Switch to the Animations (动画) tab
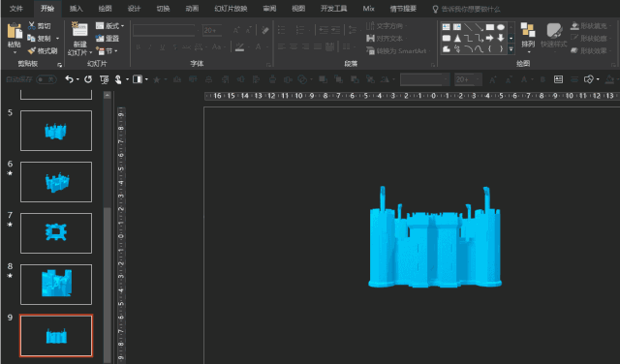Image resolution: width=620 pixels, height=364 pixels. click(192, 9)
